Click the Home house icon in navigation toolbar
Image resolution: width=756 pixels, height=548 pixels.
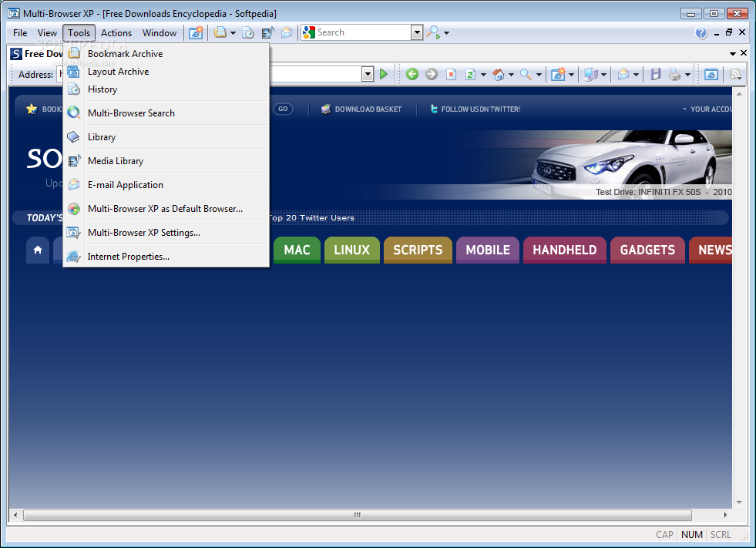tap(499, 74)
